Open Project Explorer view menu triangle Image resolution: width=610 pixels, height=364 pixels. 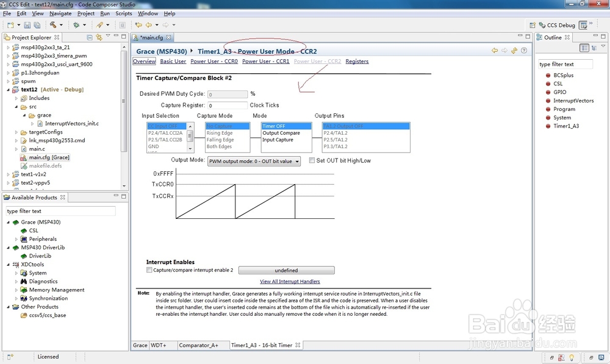(108, 36)
